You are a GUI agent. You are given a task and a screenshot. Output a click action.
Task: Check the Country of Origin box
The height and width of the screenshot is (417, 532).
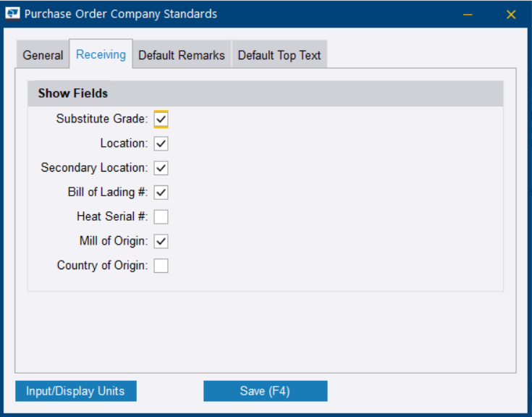pyautogui.click(x=161, y=266)
